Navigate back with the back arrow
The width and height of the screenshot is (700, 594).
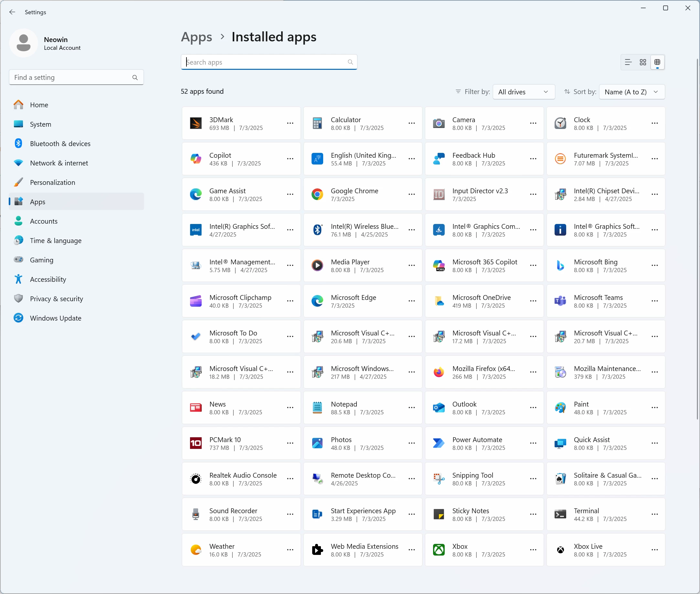click(x=13, y=12)
